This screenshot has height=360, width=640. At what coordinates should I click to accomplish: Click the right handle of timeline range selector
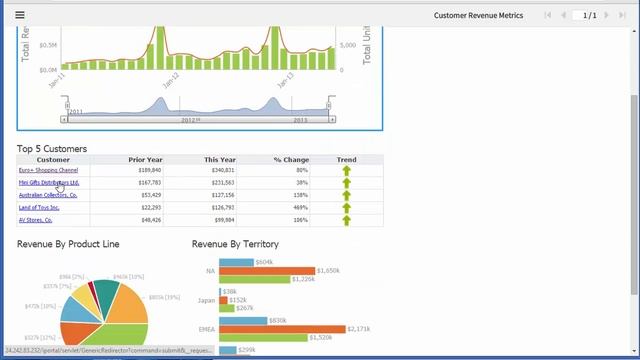[x=329, y=106]
